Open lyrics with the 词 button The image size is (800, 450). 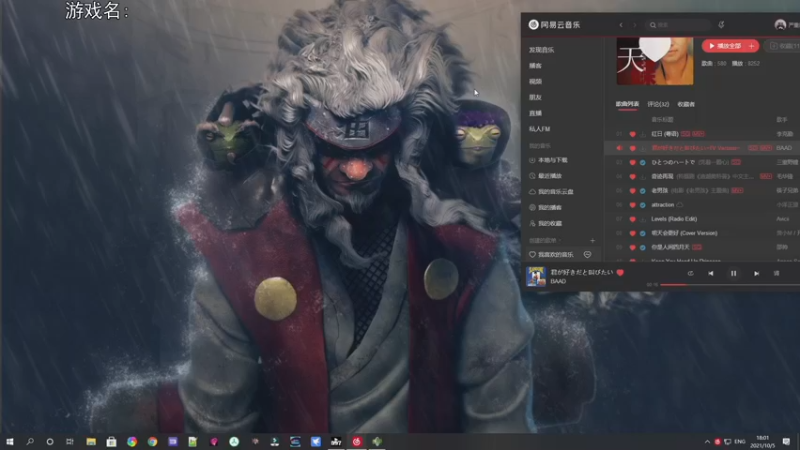[777, 273]
